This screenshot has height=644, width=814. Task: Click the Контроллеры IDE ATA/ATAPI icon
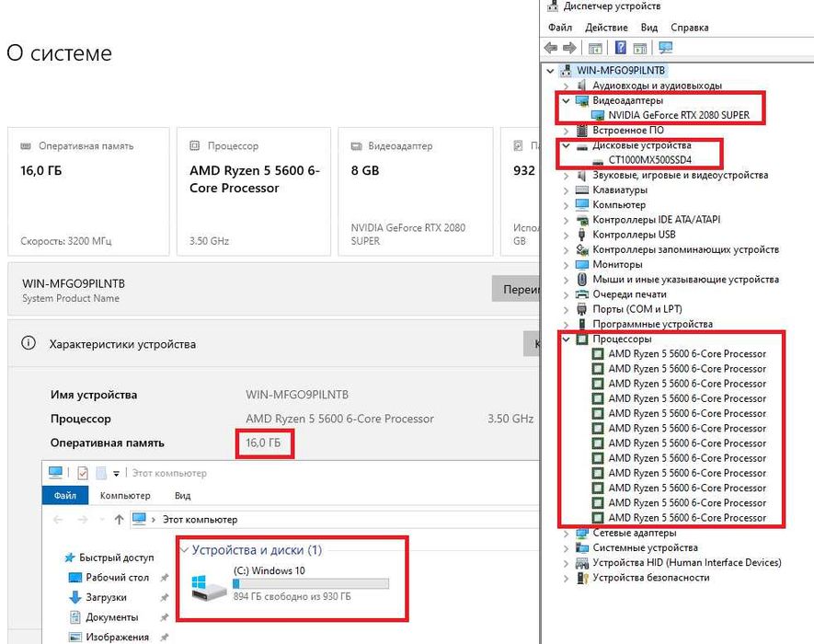[582, 220]
